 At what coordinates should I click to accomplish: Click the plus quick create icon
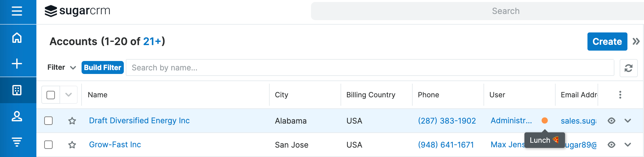coord(17,64)
